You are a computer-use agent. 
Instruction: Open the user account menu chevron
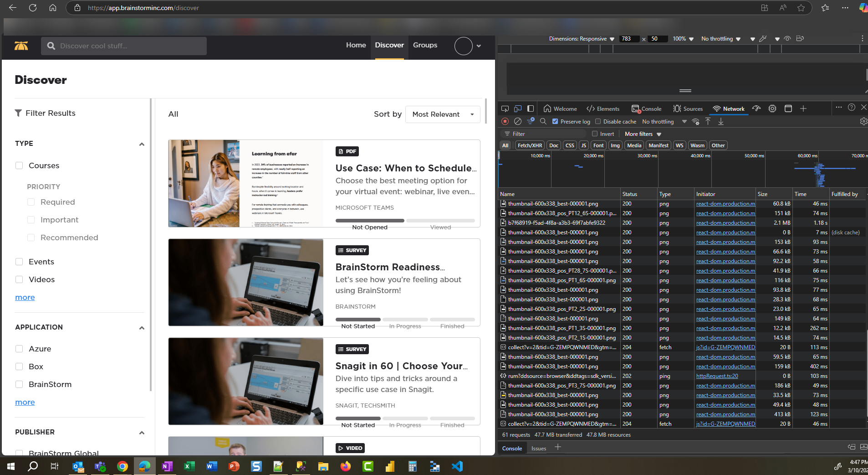click(479, 46)
